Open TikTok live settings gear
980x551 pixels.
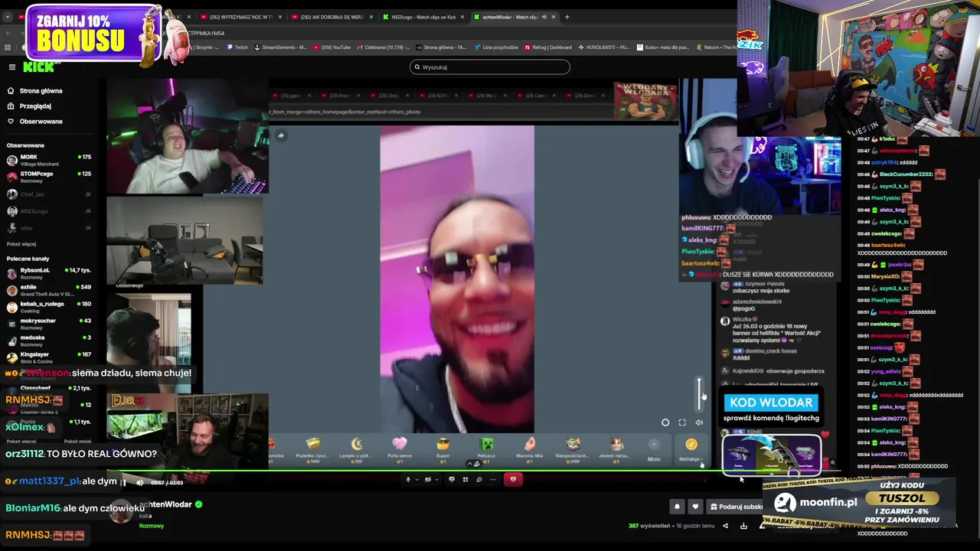point(665,422)
